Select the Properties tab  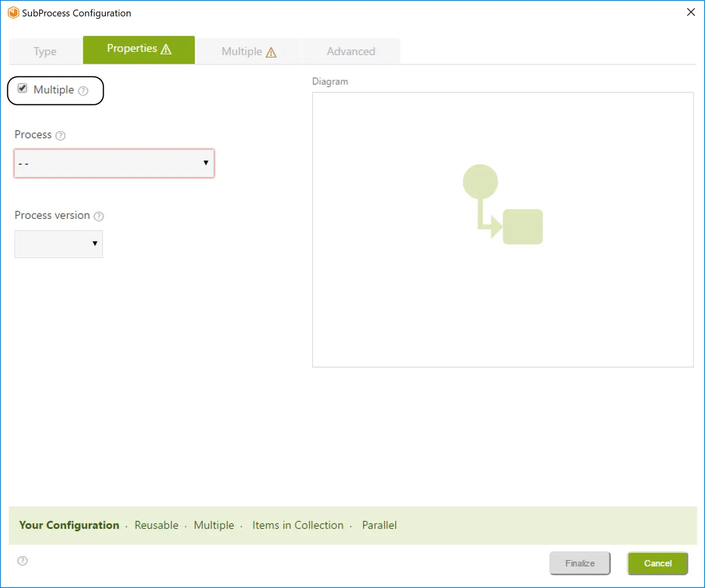pos(139,50)
